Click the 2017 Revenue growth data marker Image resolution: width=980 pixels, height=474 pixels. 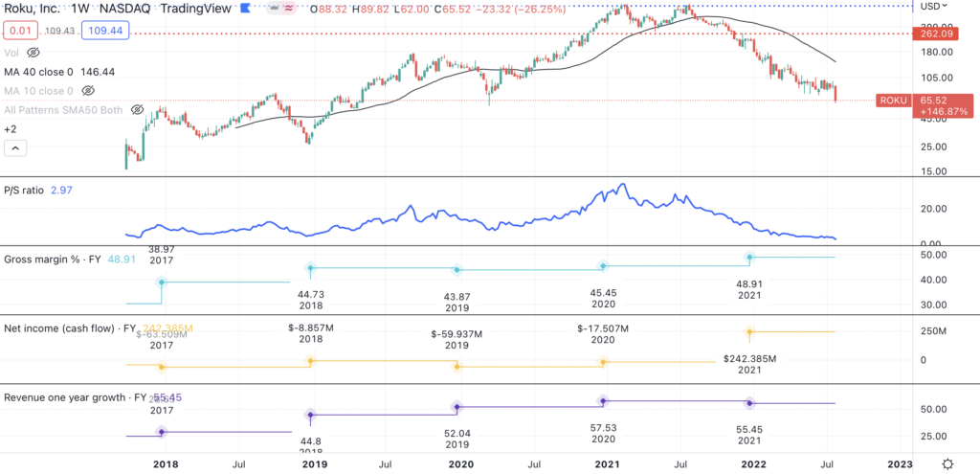click(x=162, y=432)
